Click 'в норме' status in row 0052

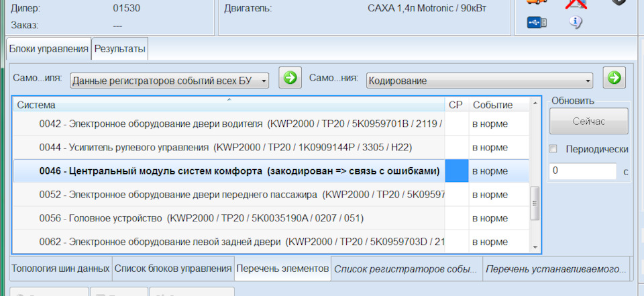[x=490, y=195]
